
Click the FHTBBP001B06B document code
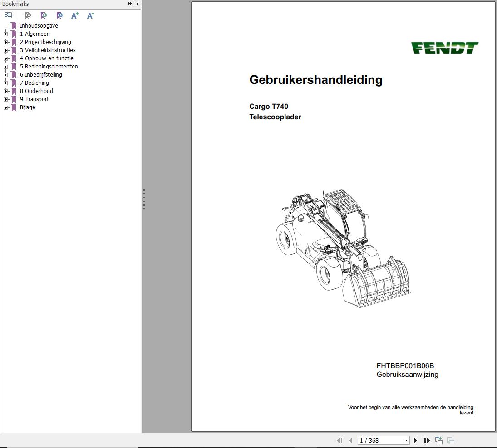pyautogui.click(x=405, y=365)
